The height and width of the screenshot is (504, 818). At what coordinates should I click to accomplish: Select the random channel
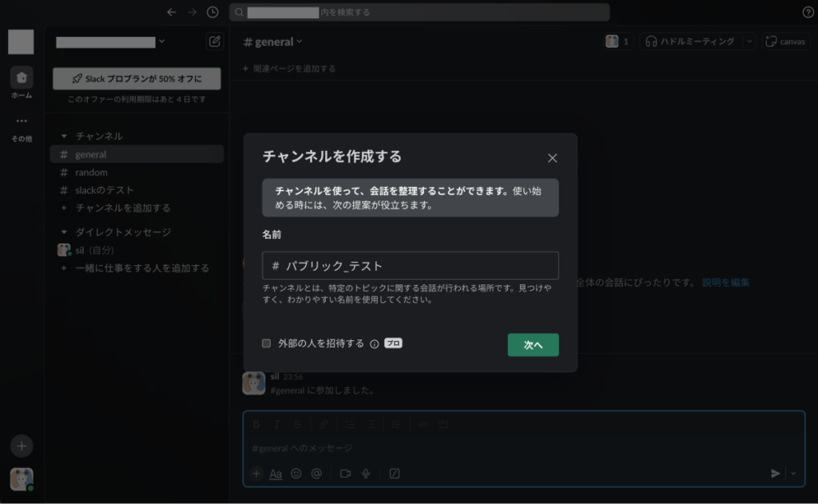pos(91,173)
